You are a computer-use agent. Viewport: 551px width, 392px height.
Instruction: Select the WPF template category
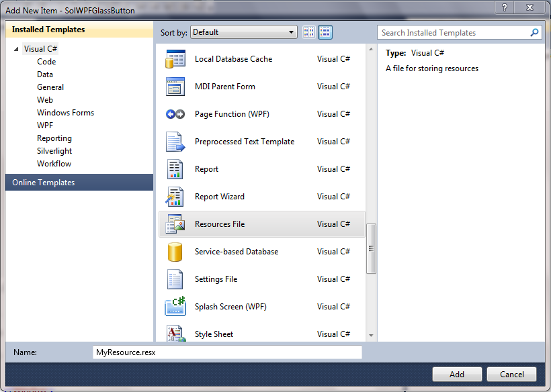click(45, 126)
